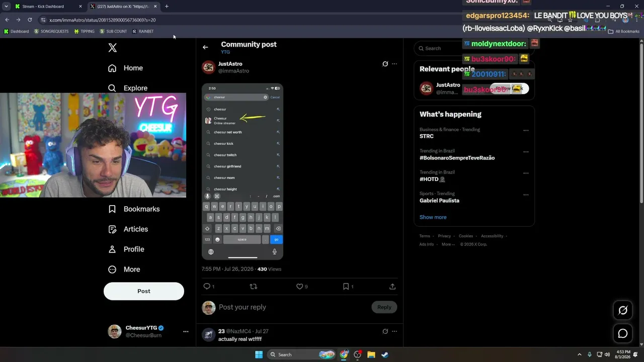This screenshot has width=644, height=362.
Task: Reload the current page
Action: click(30, 20)
